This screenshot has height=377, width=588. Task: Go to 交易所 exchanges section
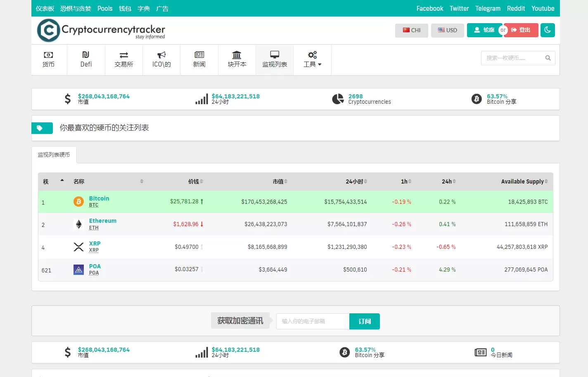coord(124,60)
